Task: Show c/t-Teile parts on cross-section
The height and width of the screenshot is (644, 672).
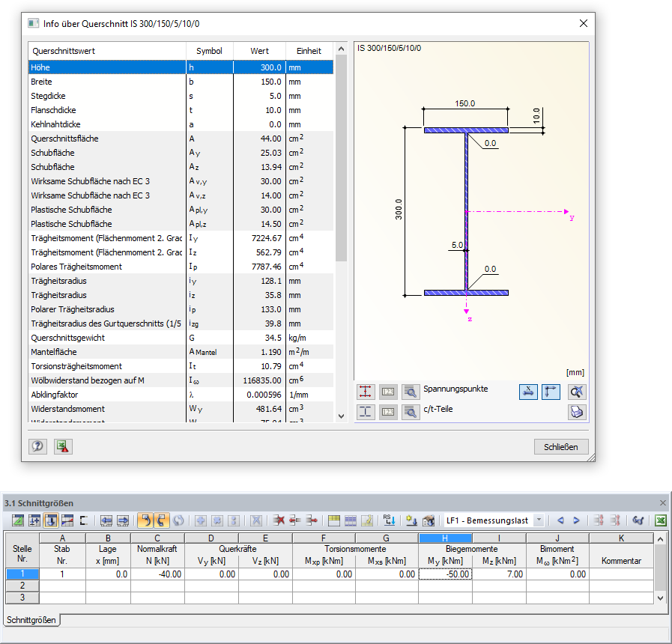Action: [366, 412]
